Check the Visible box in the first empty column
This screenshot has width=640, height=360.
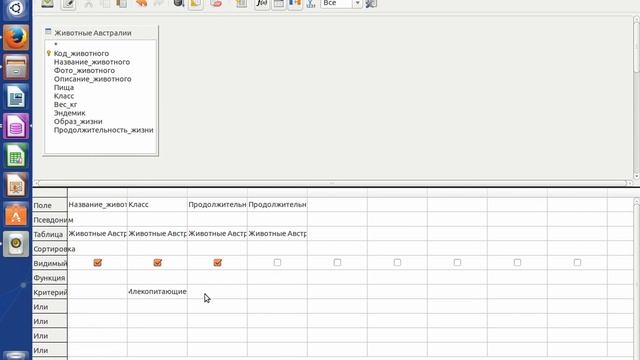337,262
